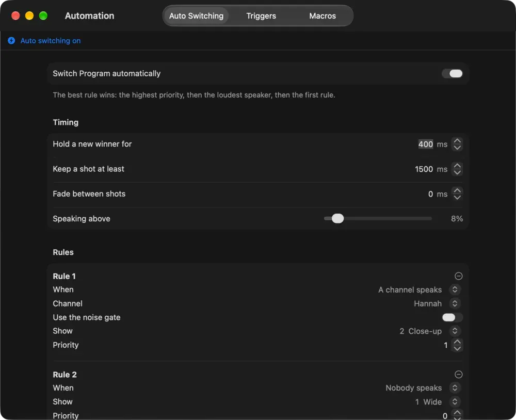Click the 'Rules' section heading
Image resolution: width=516 pixels, height=420 pixels.
63,252
